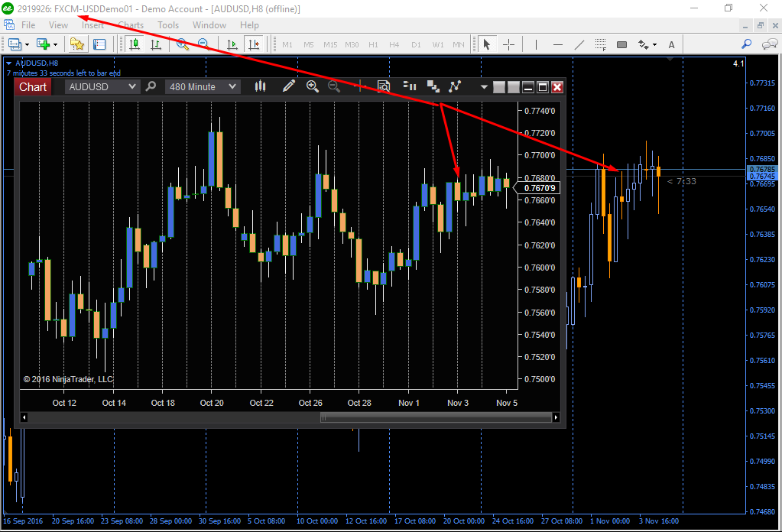Click NinjaTrader scrollbar left arrow
This screenshot has width=782, height=532.
click(x=24, y=417)
